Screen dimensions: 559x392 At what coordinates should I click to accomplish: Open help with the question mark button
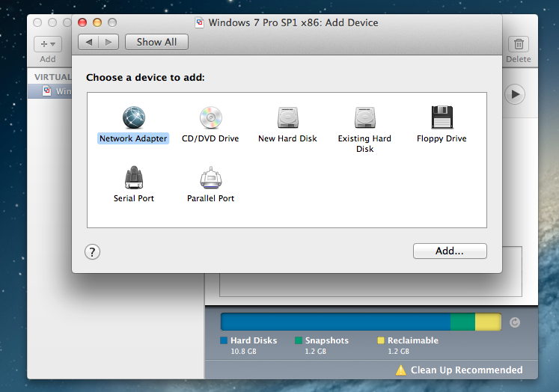coord(93,251)
